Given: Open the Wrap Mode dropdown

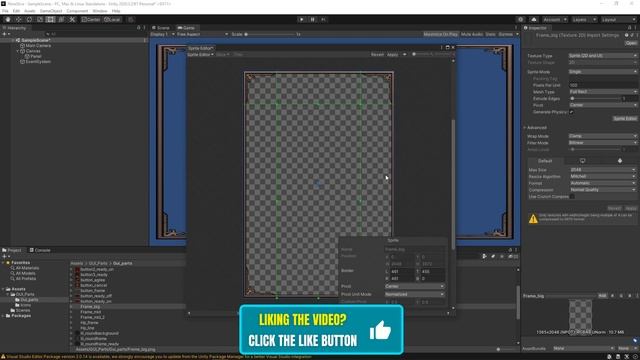Looking at the screenshot, I should coord(603,136).
